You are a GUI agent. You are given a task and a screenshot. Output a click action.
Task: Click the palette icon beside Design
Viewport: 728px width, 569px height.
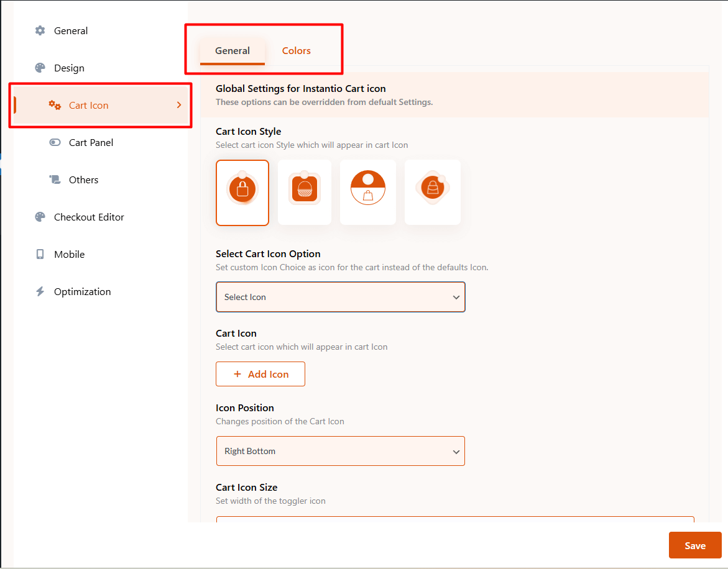pyautogui.click(x=40, y=68)
